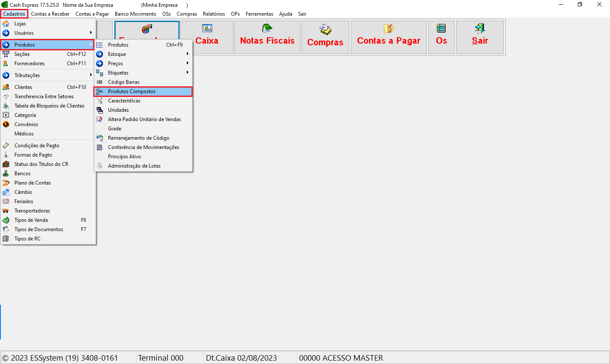Click the Lojas house icon
Image resolution: width=610 pixels, height=364 pixels.
coord(6,24)
